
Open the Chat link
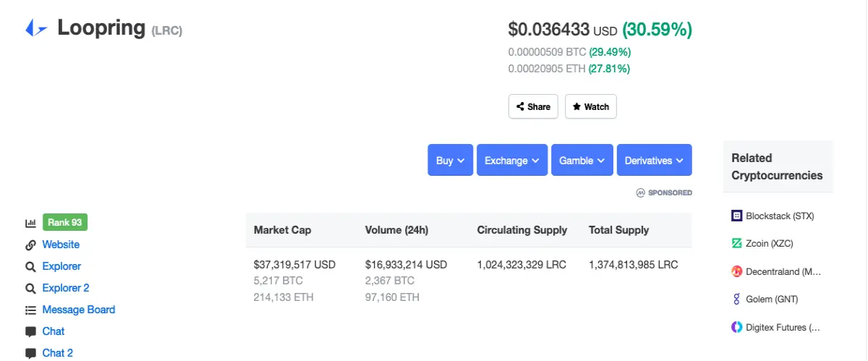tap(54, 331)
